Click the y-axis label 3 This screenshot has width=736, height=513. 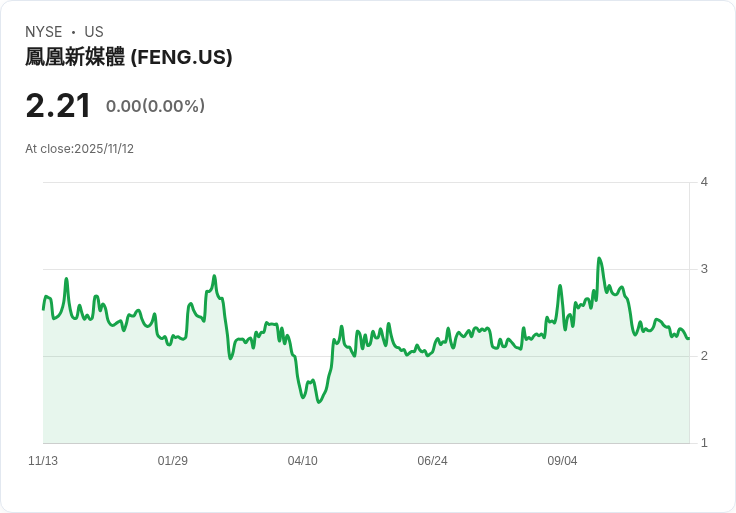point(704,269)
